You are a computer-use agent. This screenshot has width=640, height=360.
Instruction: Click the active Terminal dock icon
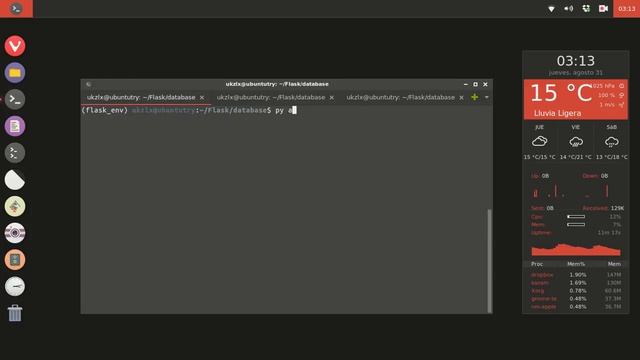tap(15, 99)
